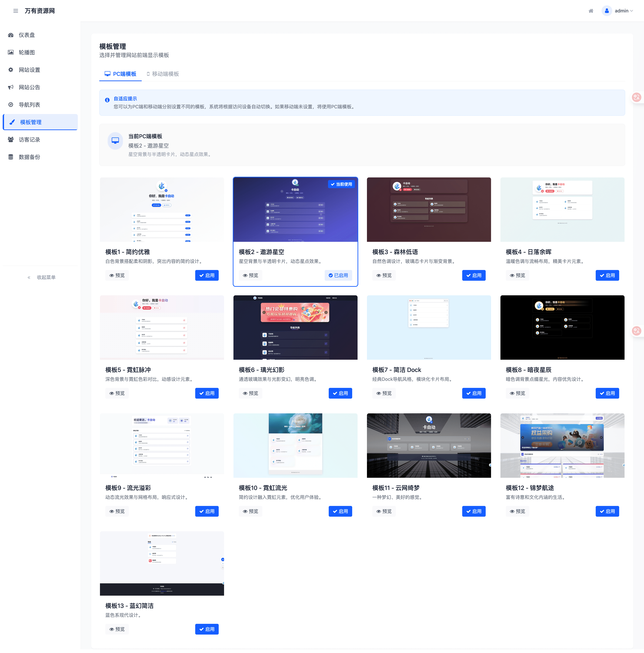The height and width of the screenshot is (653, 644).
Task: Click the 模板11 云网绮梦 thumbnail image
Action: 429,445
